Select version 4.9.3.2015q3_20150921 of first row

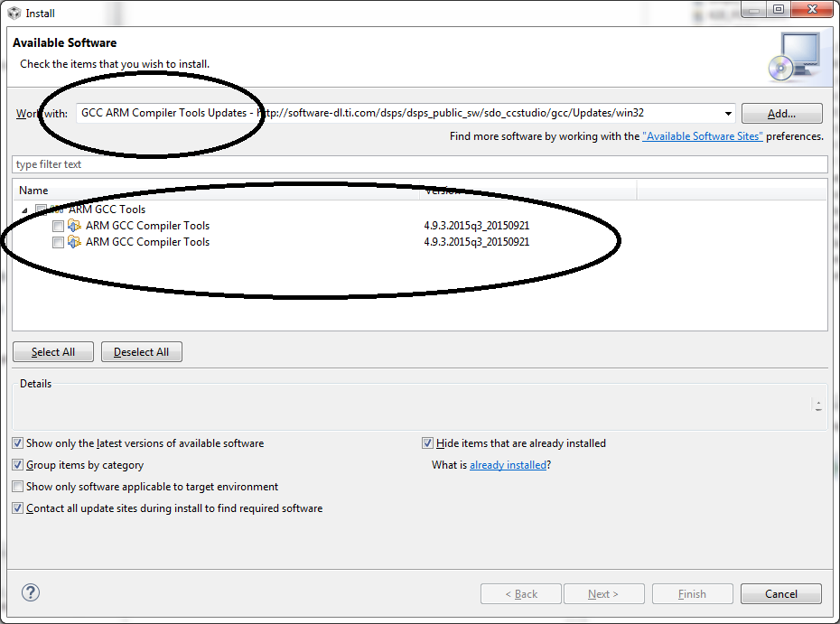pyautogui.click(x=477, y=226)
